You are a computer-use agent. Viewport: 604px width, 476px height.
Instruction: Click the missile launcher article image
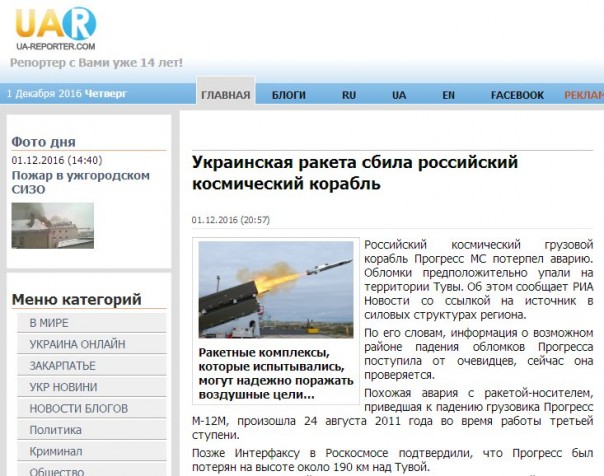[276, 291]
